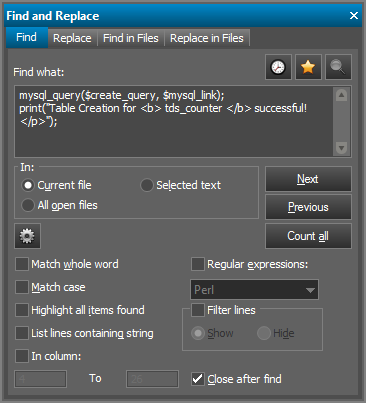Enable In column checkbox
The image size is (366, 403).
22,356
